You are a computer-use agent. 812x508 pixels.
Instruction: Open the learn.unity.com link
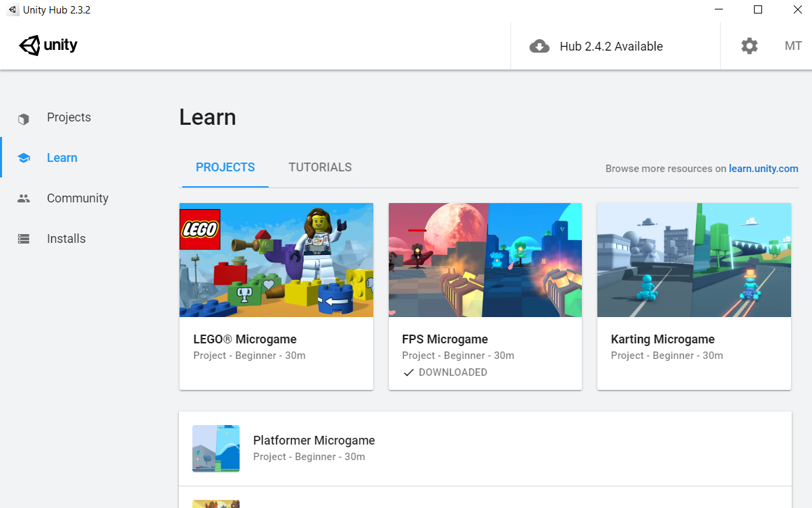click(x=763, y=169)
